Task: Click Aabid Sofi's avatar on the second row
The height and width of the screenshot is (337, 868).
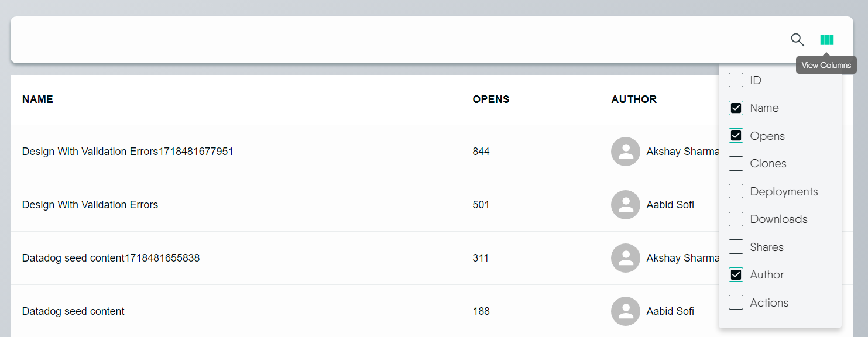Action: click(625, 205)
